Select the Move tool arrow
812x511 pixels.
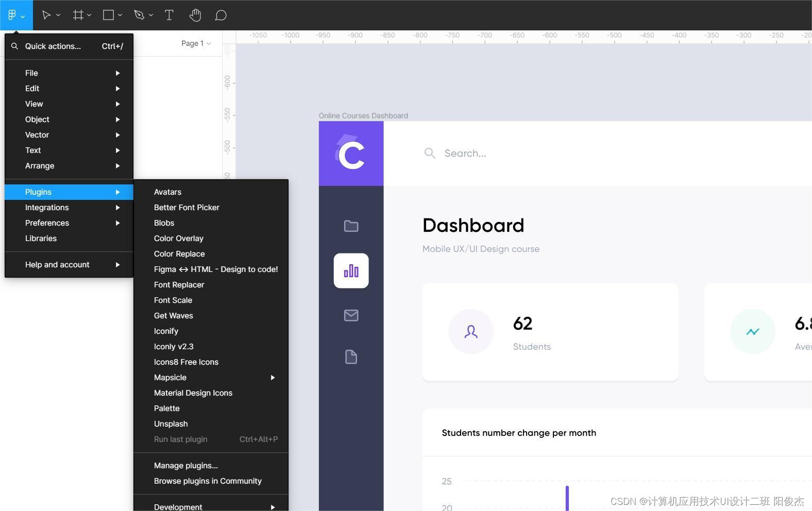pyautogui.click(x=46, y=15)
